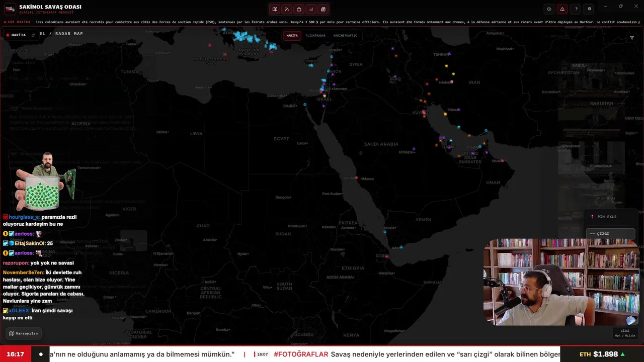Select the ÇİZGİ line drawing button

click(610, 234)
